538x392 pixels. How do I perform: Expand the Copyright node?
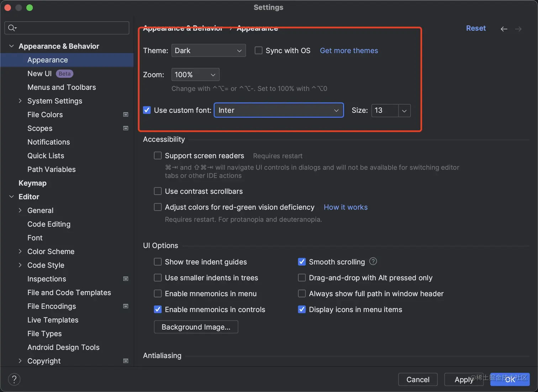click(20, 361)
